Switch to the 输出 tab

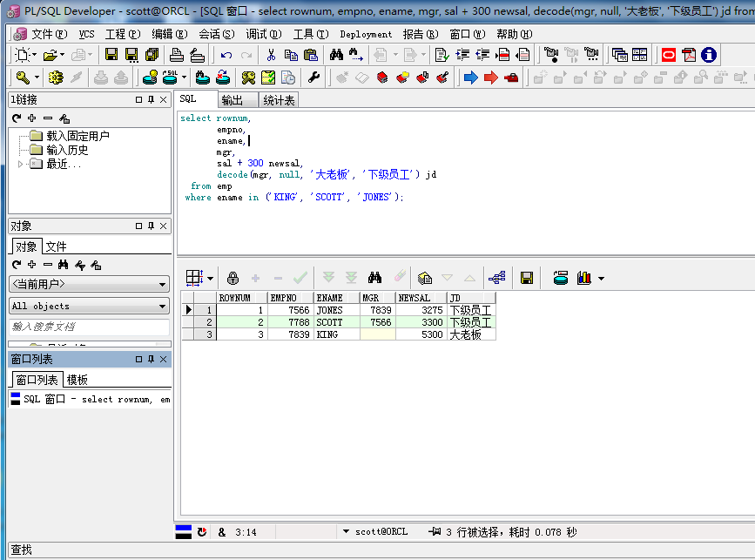(233, 100)
